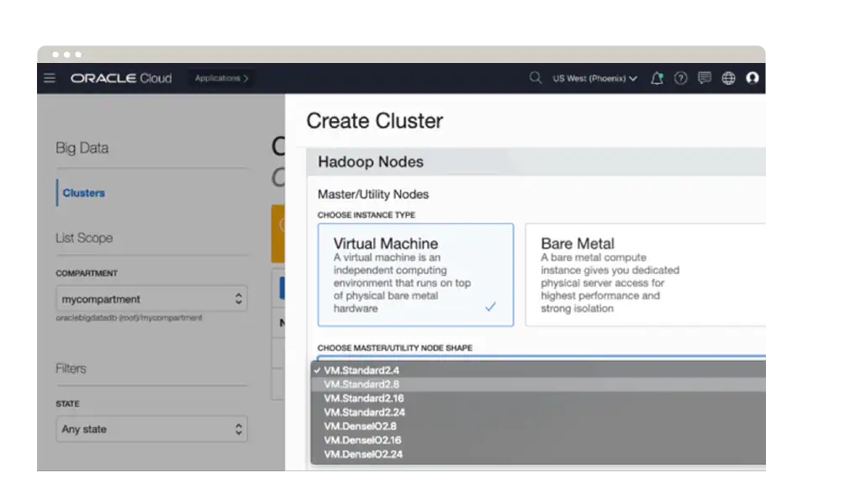Select VM.Standard2.8 from the shape list
The width and height of the screenshot is (861, 504).
click(363, 384)
